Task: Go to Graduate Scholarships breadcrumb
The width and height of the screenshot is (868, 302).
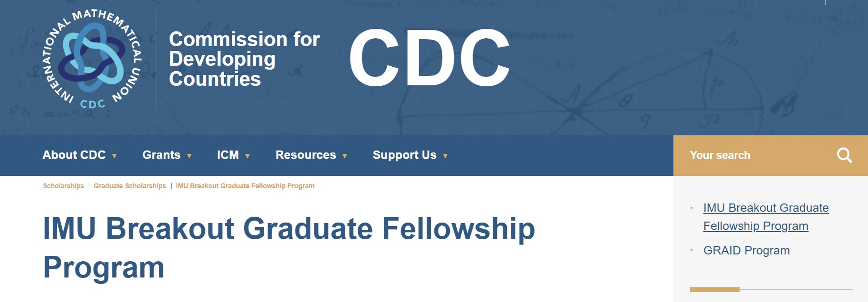Action: pos(130,186)
